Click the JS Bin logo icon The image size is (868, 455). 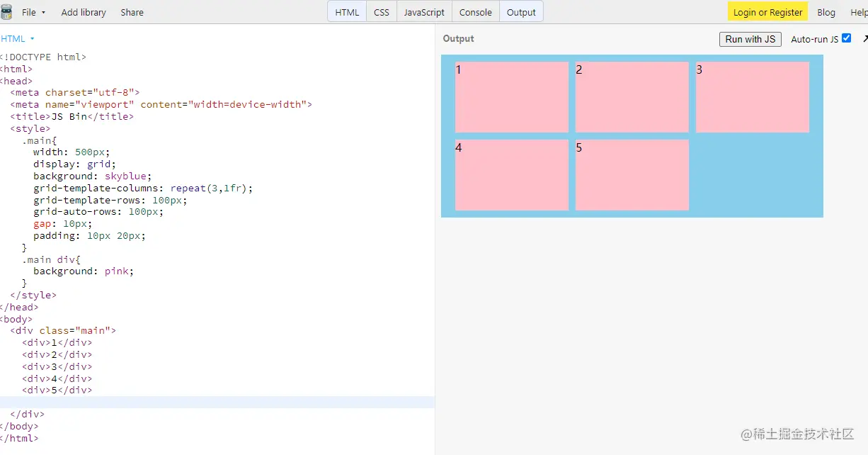pyautogui.click(x=6, y=12)
